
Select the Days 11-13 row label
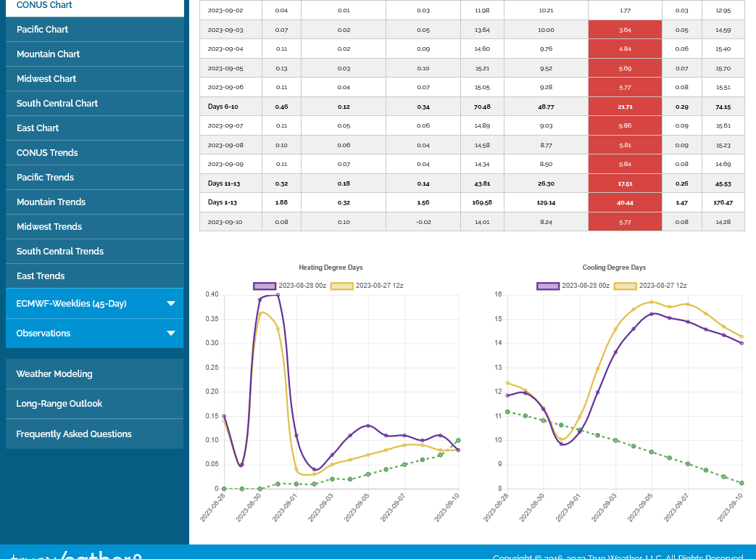pyautogui.click(x=224, y=183)
